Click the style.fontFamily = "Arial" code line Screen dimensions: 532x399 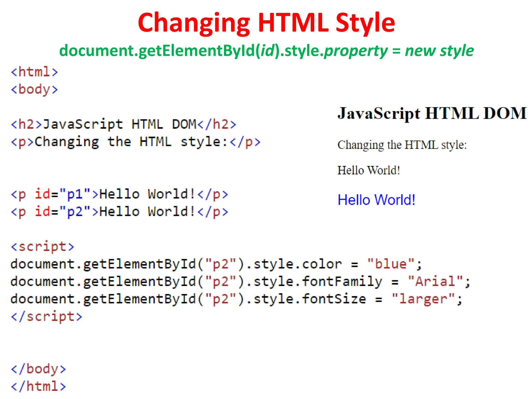[x=241, y=282]
